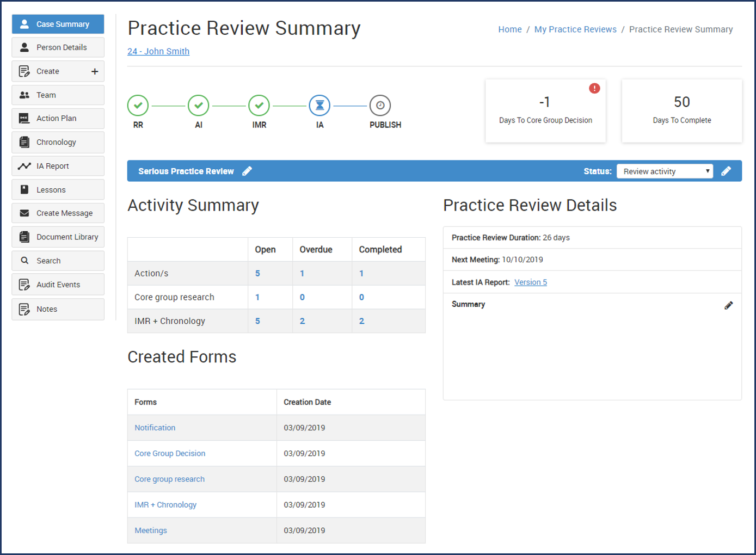Edit the Summary using its pencil icon
The height and width of the screenshot is (555, 756).
click(x=729, y=305)
